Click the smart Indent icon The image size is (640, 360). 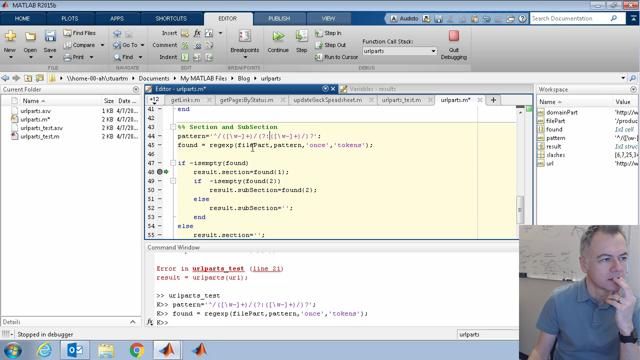(185, 57)
